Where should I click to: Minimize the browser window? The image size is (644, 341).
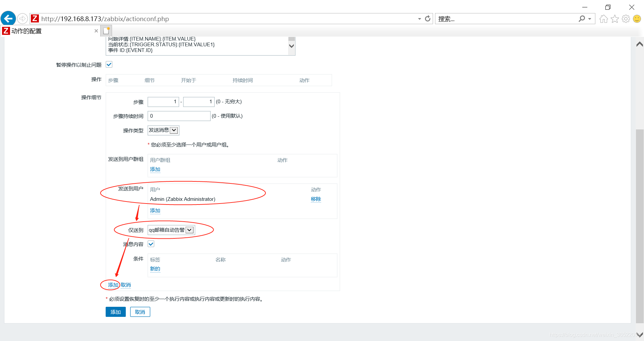click(585, 7)
